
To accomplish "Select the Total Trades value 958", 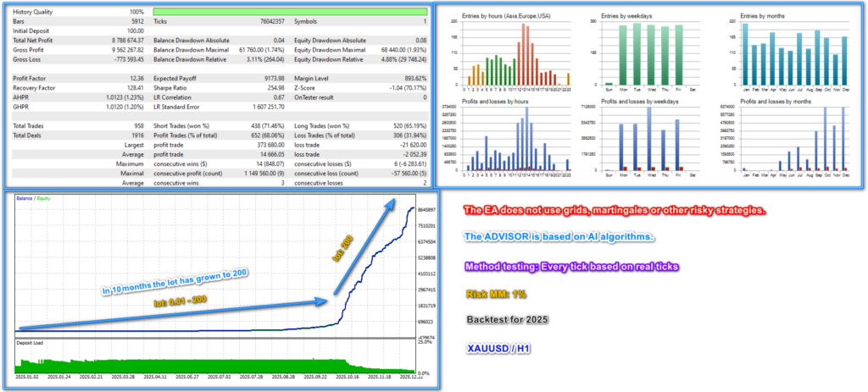I will [139, 126].
